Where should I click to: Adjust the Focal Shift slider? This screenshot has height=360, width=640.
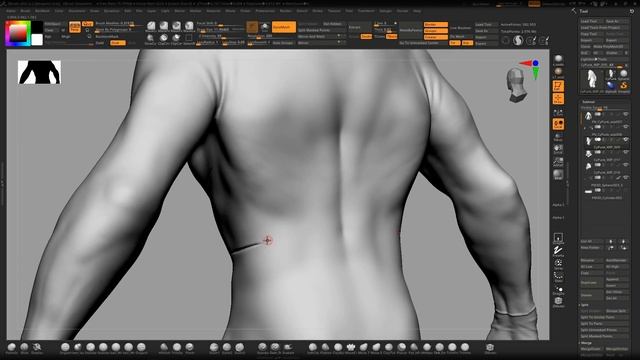click(x=220, y=24)
